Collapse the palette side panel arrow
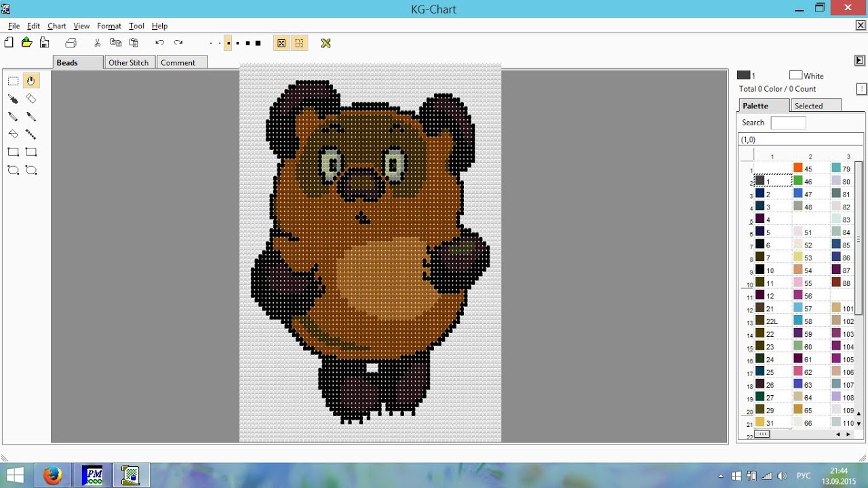Viewport: 868px width, 488px height. tap(859, 60)
